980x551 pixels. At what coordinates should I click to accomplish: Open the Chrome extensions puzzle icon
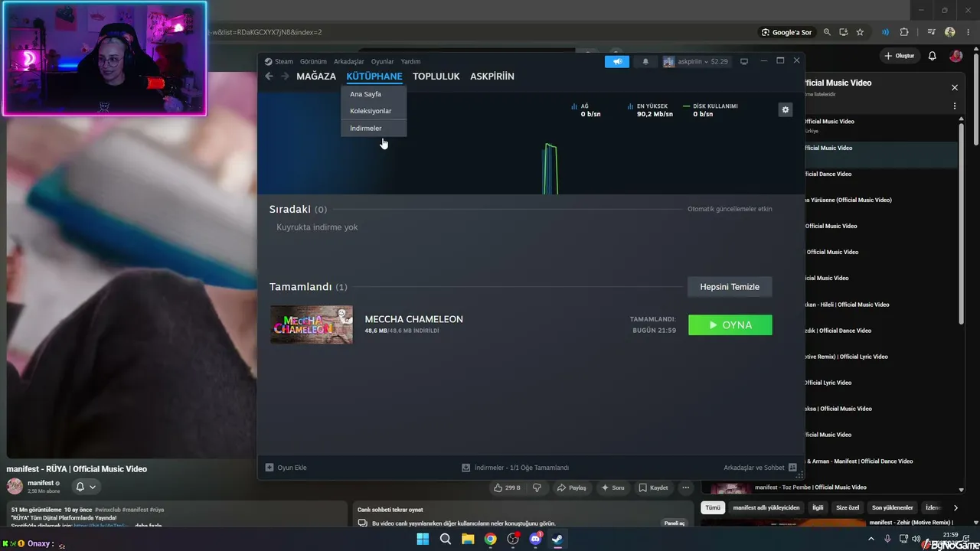pos(904,32)
